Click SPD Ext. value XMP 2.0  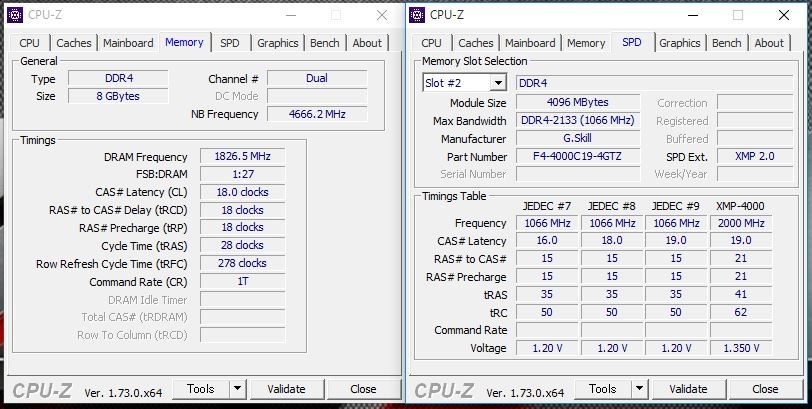click(755, 156)
